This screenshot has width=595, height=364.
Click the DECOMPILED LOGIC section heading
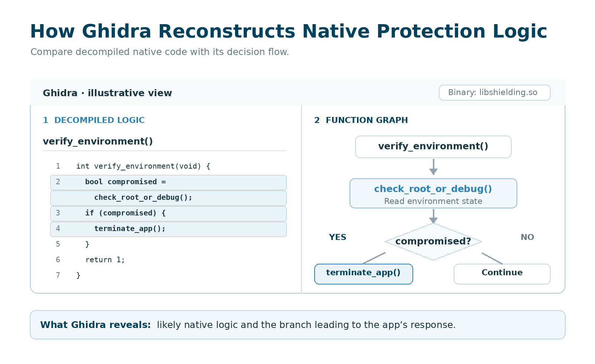point(94,120)
